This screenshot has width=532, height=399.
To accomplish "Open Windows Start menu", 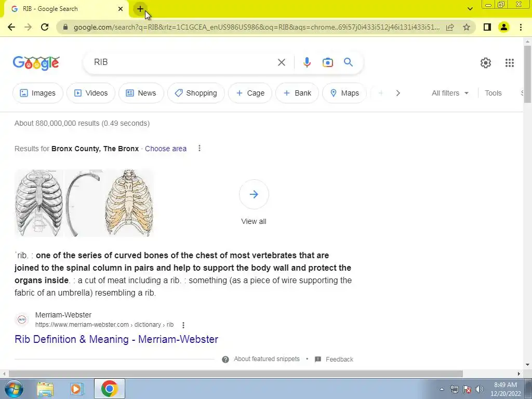I will [14, 389].
